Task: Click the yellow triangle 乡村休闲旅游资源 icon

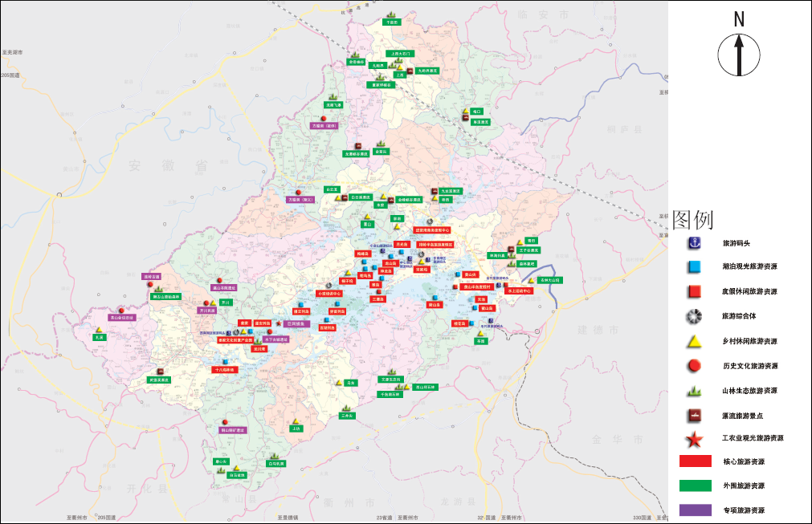Action: coord(694,341)
